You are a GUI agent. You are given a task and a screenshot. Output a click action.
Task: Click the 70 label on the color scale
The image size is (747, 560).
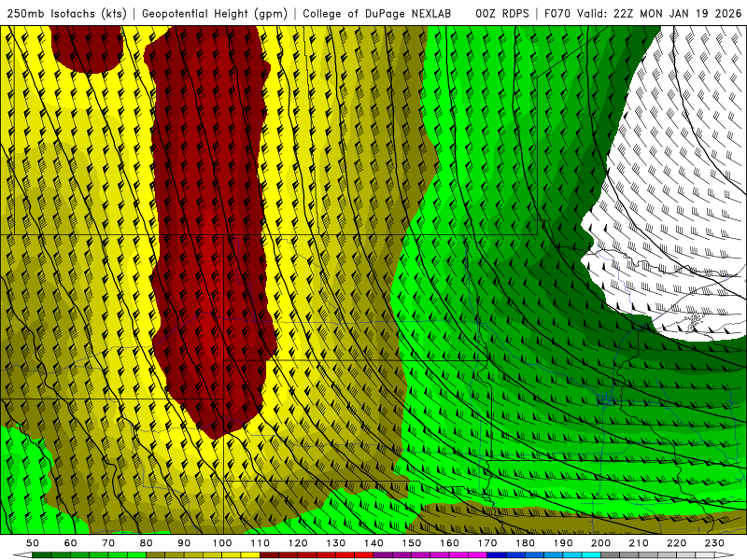[108, 543]
